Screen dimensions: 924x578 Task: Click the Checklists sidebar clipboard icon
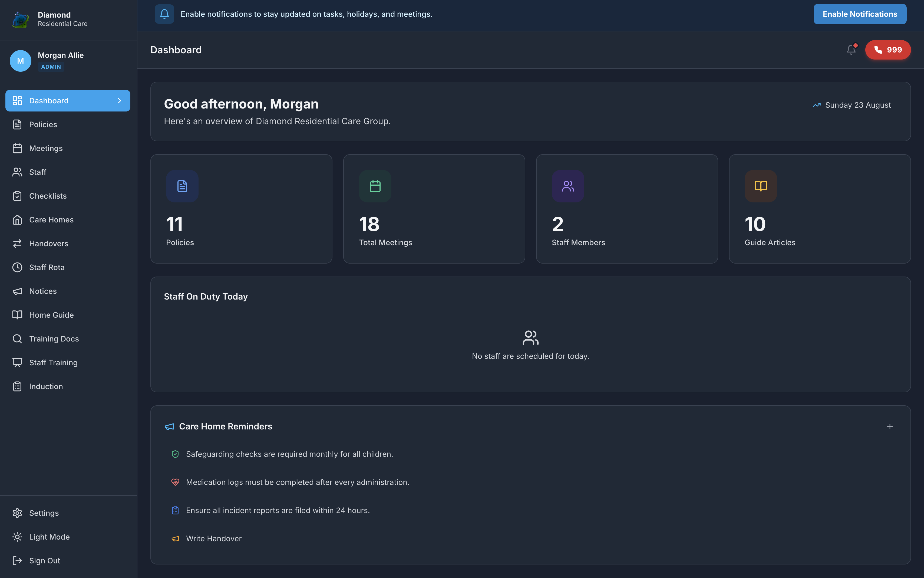[17, 196]
